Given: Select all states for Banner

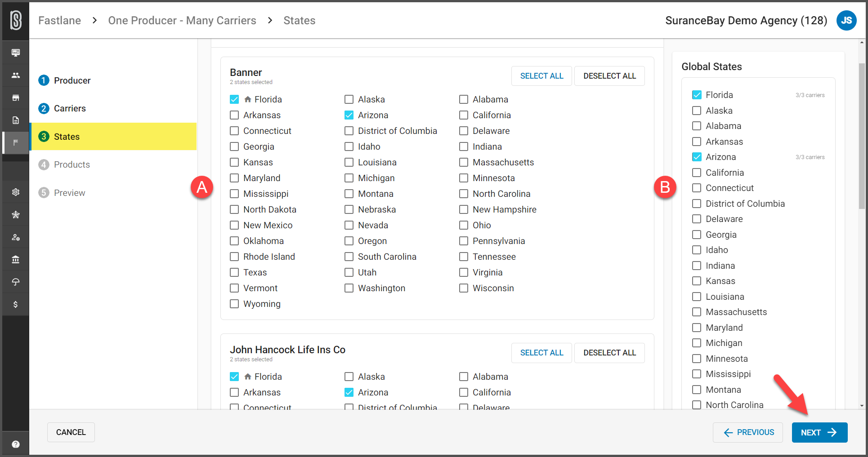Looking at the screenshot, I should (541, 76).
